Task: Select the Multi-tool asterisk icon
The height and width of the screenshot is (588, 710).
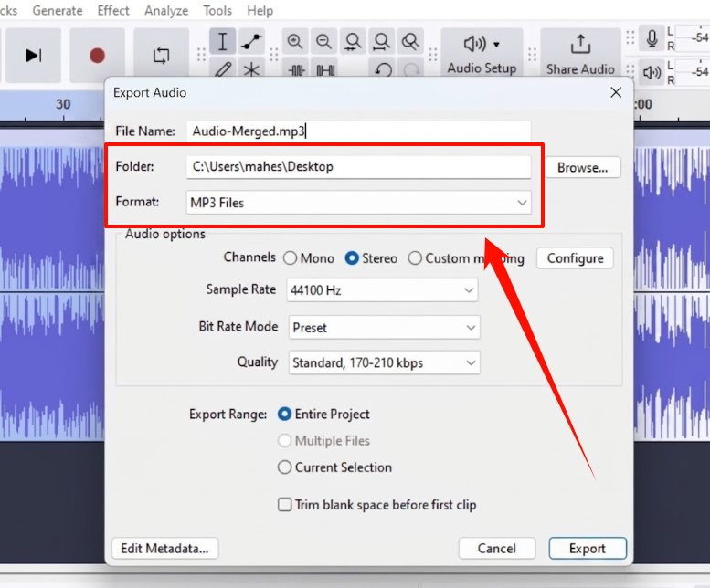Action: (251, 68)
